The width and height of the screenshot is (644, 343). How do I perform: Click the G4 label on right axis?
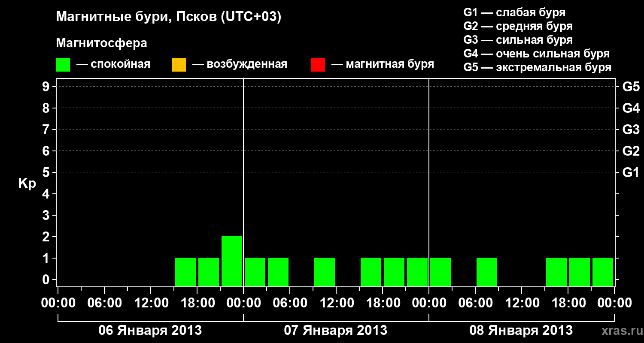pos(631,108)
